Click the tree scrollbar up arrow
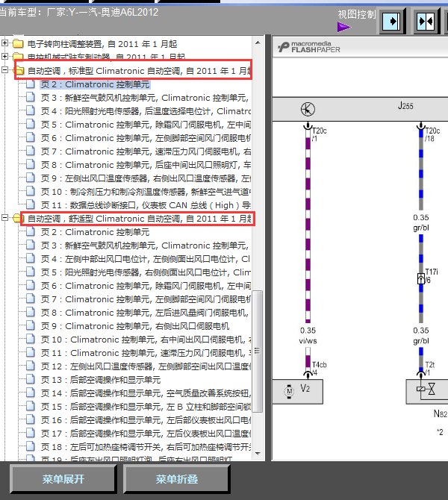Screen dimensions: 448x500 258,43
